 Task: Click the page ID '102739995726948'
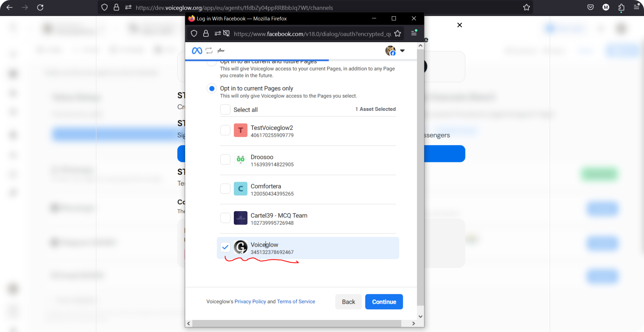[x=272, y=223]
